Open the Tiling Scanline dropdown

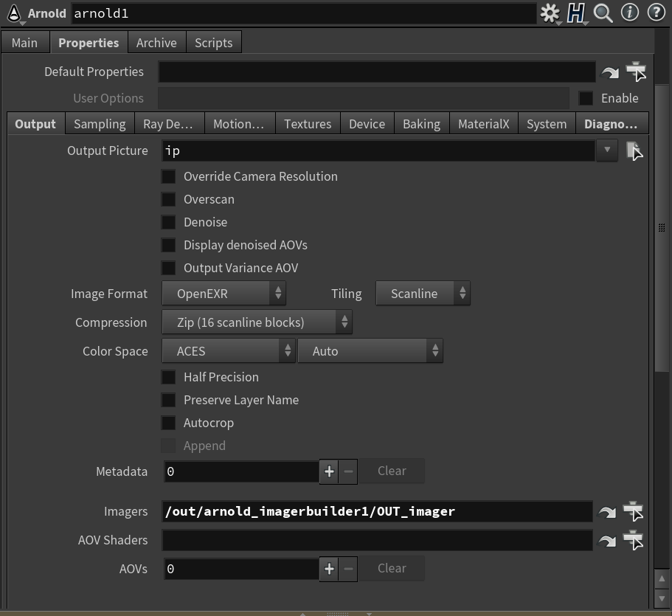pos(423,294)
